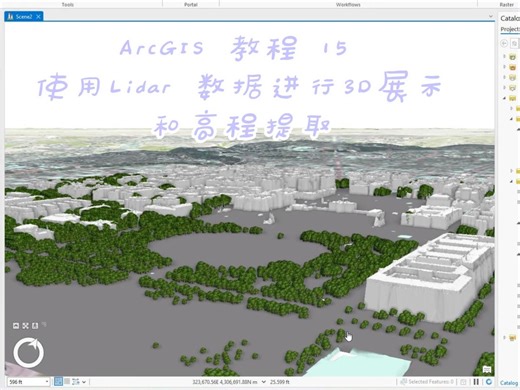
Task: Pause drawing with the pause button
Action: [x=476, y=382]
